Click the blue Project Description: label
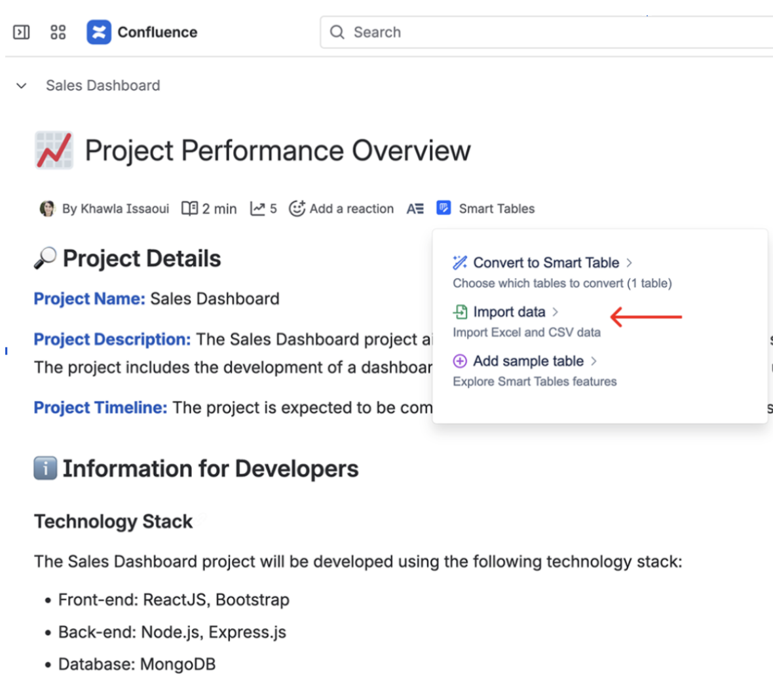 click(112, 340)
